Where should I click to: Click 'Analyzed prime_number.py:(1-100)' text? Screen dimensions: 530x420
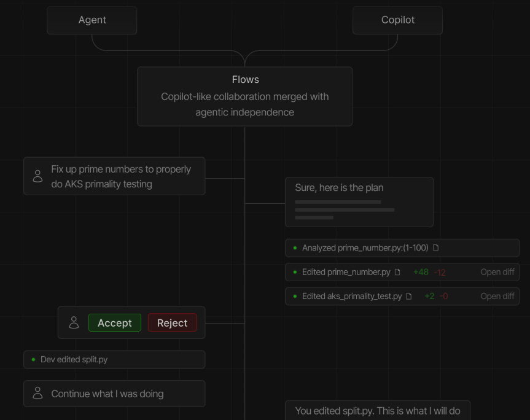(x=365, y=247)
